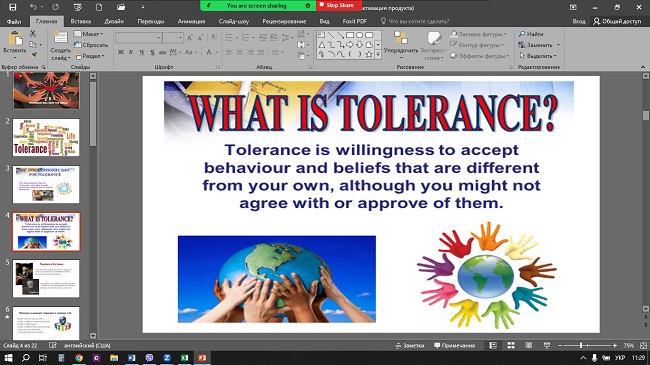Select slide 2 Tolerance word cloud thumbnail
This screenshot has height=365, width=650.
[46, 137]
